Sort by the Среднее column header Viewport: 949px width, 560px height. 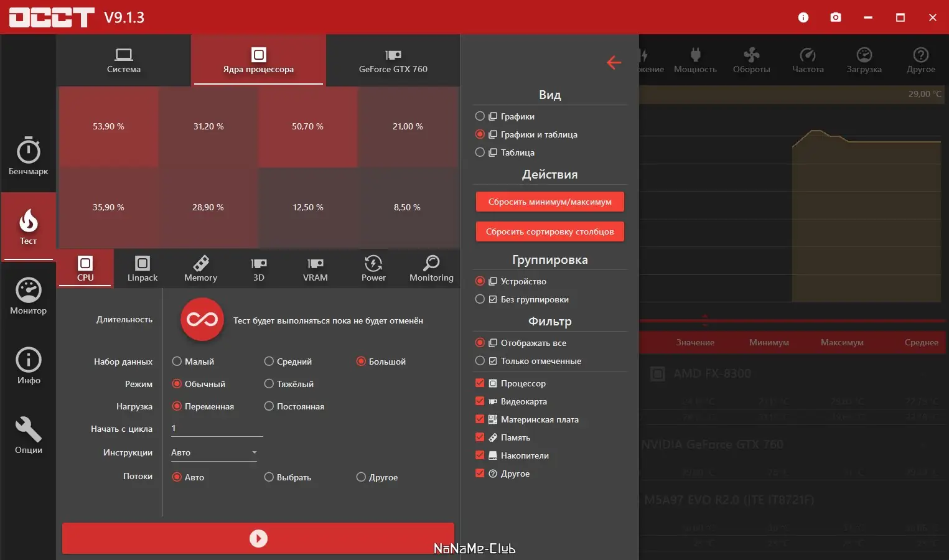click(x=922, y=342)
